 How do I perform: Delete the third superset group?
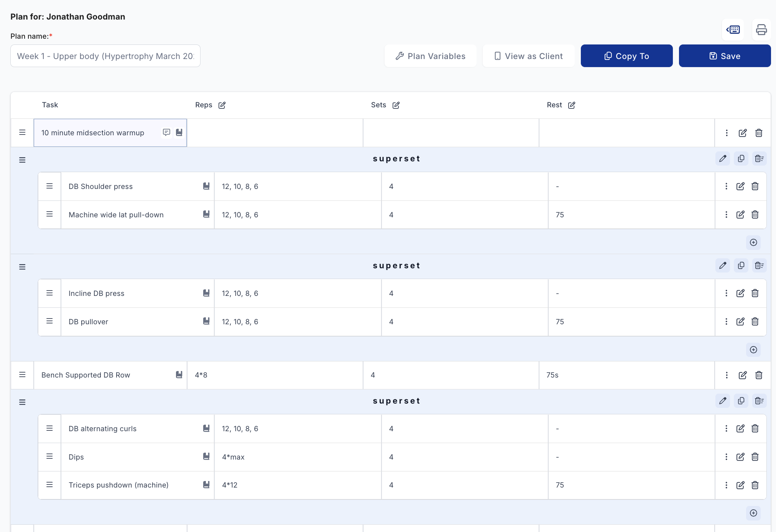759,401
